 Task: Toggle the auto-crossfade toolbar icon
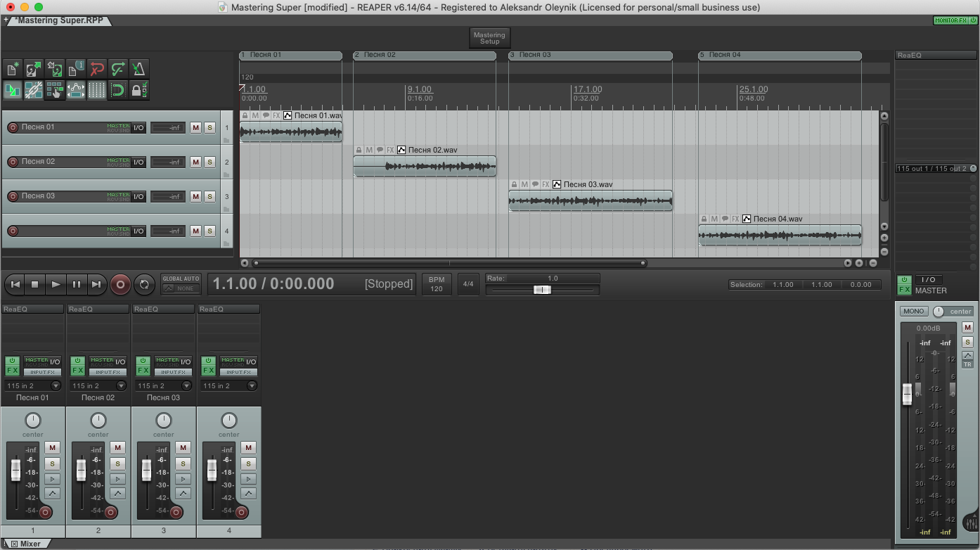[13, 89]
